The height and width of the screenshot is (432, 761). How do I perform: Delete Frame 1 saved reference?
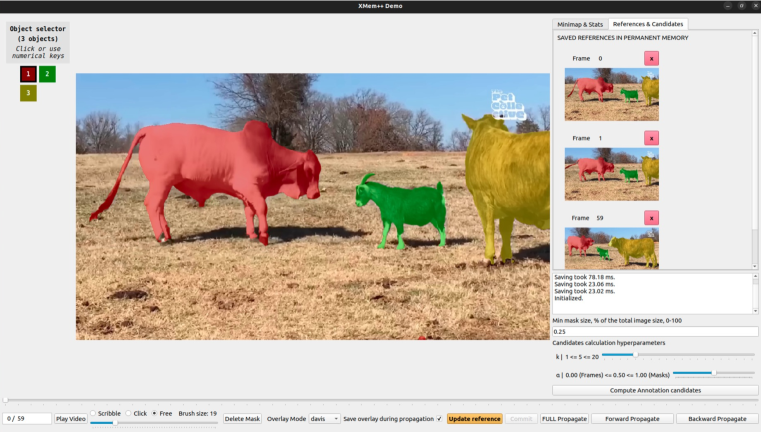pyautogui.click(x=651, y=138)
